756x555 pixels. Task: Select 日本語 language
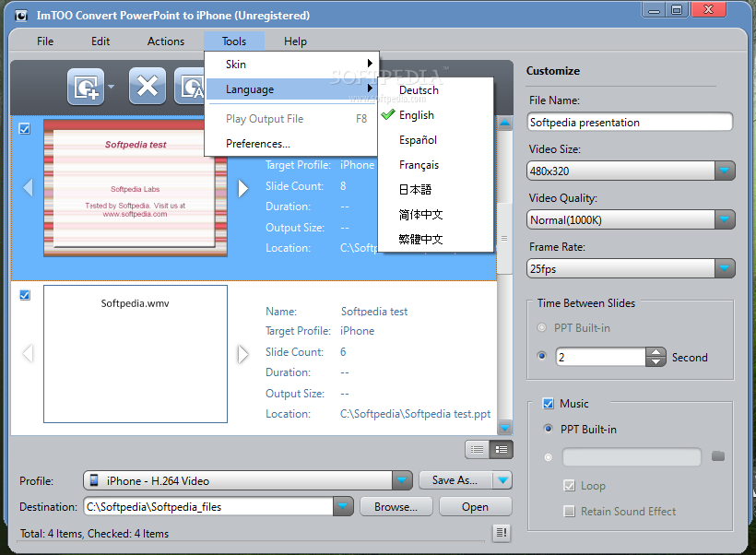coord(435,190)
